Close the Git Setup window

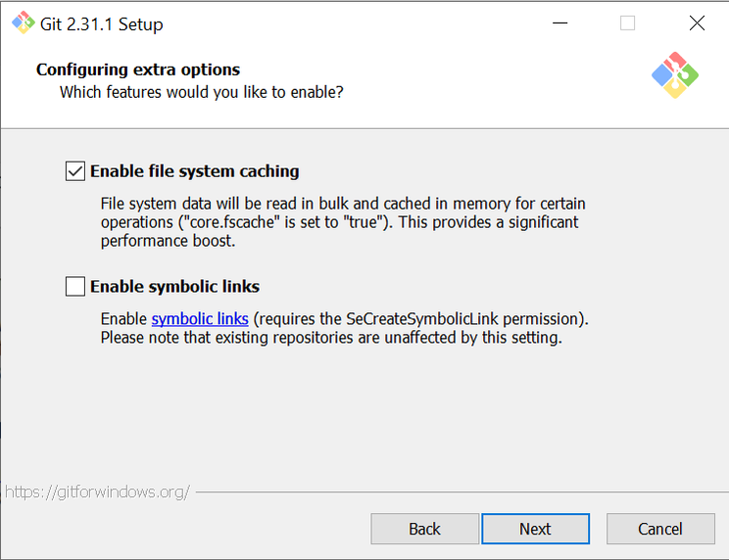click(x=697, y=23)
